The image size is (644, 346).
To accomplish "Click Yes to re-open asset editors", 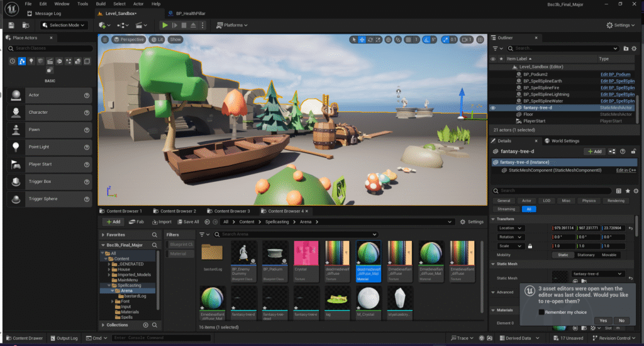I will point(603,320).
